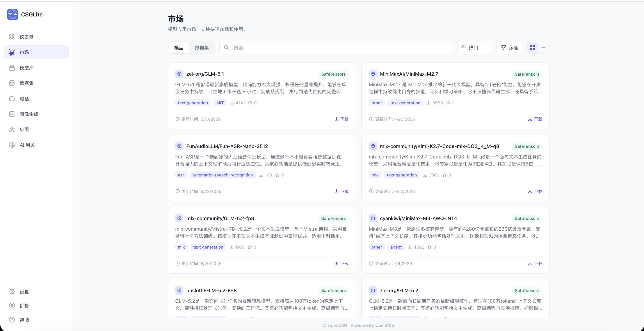Screen dimensions: 644x331
Task: Select the 市场 market sidebar item
Action: pos(36,52)
